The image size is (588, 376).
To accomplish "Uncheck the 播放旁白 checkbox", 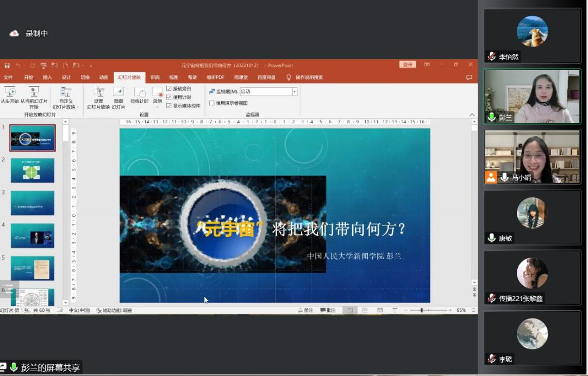I will 169,89.
